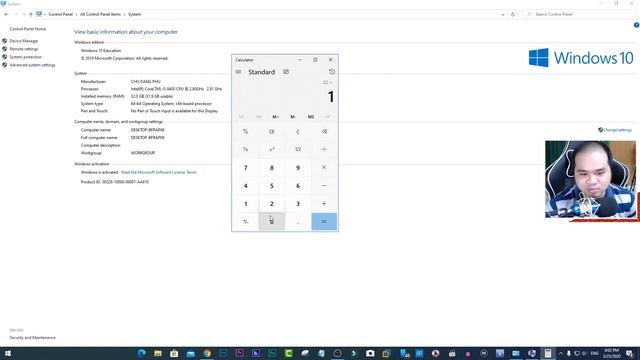
Task: Open System protection link
Action: coord(25,57)
